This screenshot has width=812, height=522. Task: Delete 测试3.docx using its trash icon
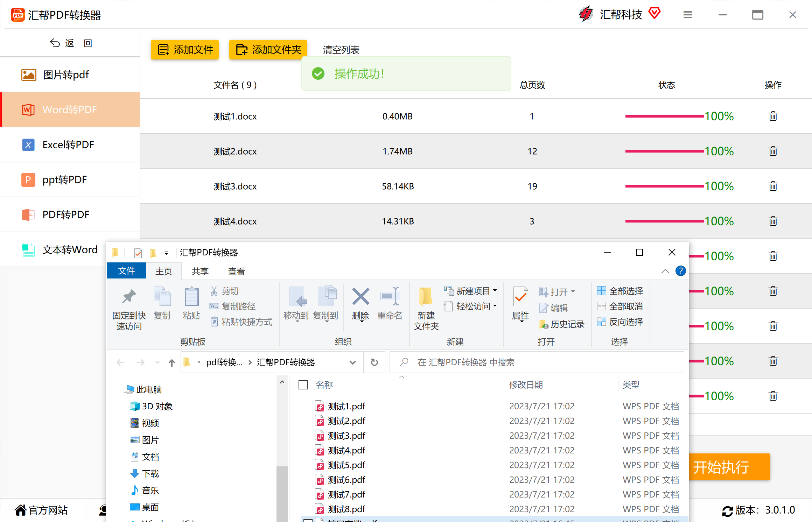tap(773, 186)
